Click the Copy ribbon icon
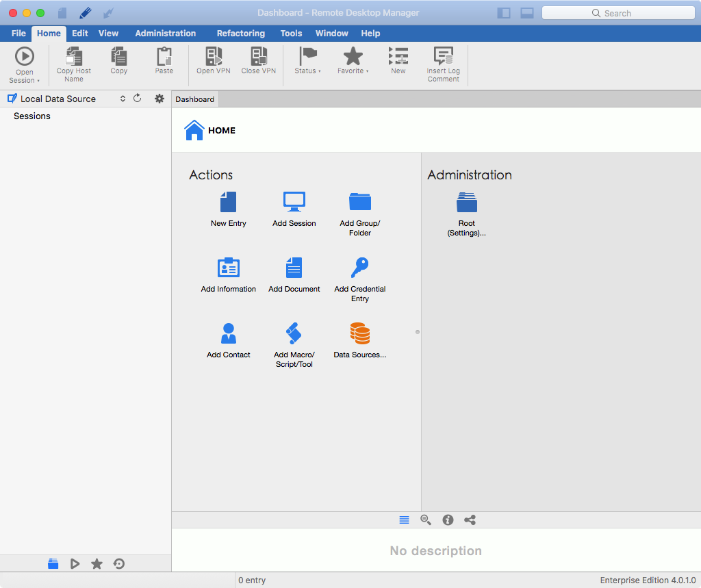Image resolution: width=701 pixels, height=588 pixels. point(119,56)
